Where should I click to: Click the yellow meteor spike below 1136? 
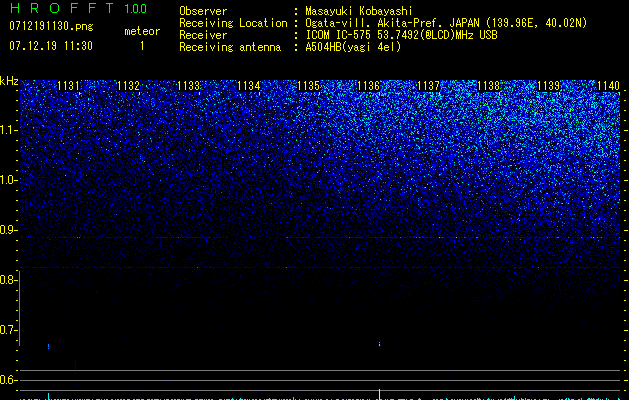tap(379, 394)
